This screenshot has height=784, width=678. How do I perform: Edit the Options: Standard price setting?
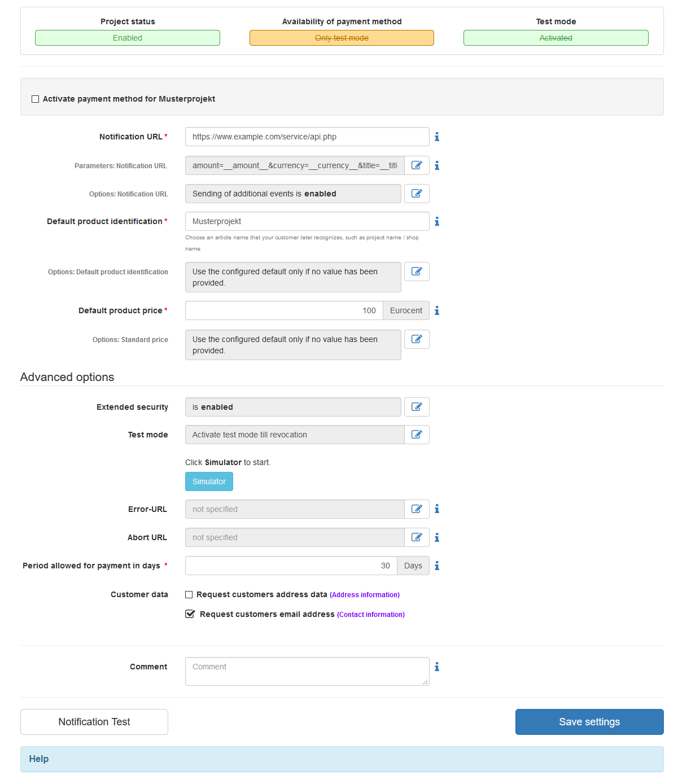pyautogui.click(x=417, y=339)
